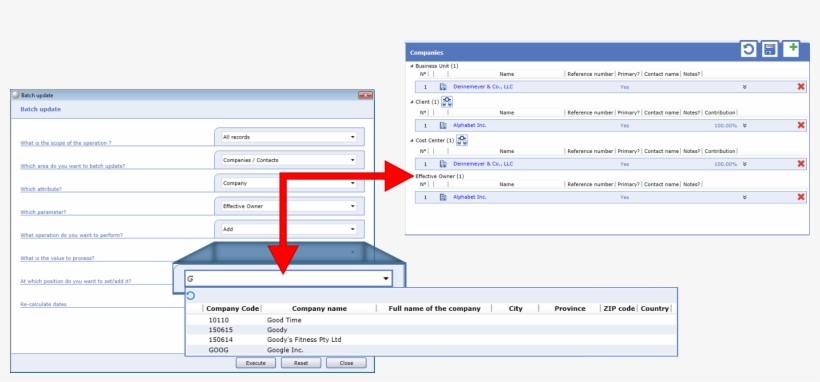Viewport: 820px width, 382px height.
Task: Click the 'City' column header in lookup list
Action: click(x=515, y=309)
